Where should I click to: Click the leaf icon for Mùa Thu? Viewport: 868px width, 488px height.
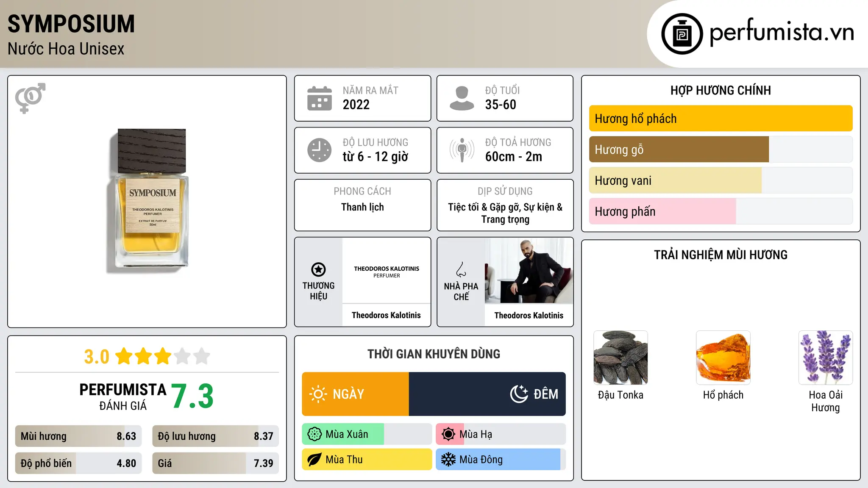click(314, 460)
